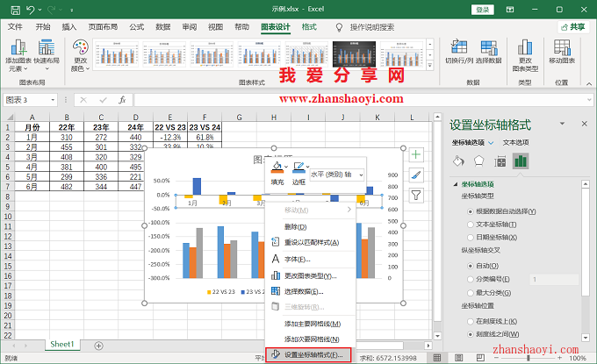
Task: Open the 插入 (Insert) ribbon tab
Action: [68, 27]
